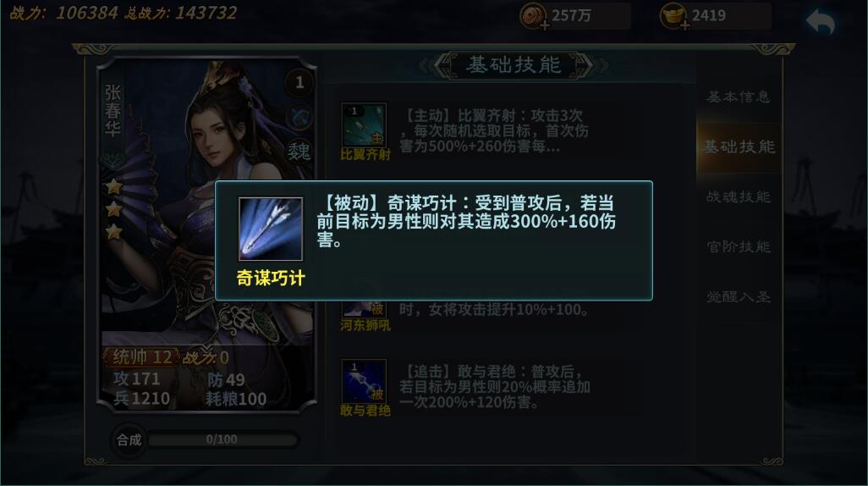Tap the 魏 faction badge

299,152
